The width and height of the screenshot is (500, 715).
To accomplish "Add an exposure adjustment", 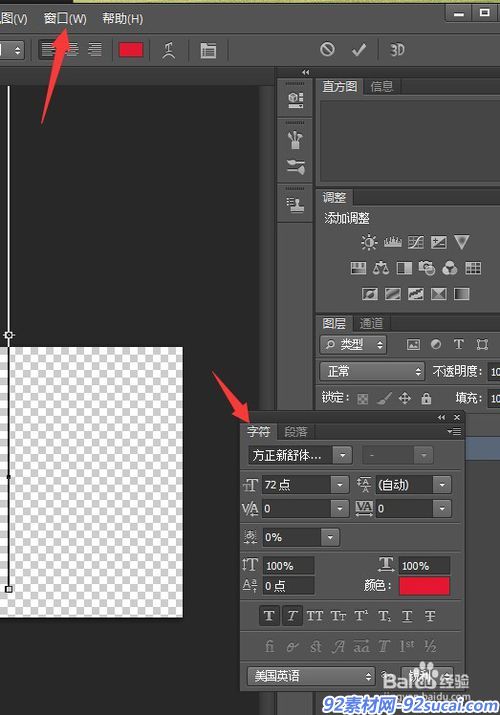I will pyautogui.click(x=438, y=242).
